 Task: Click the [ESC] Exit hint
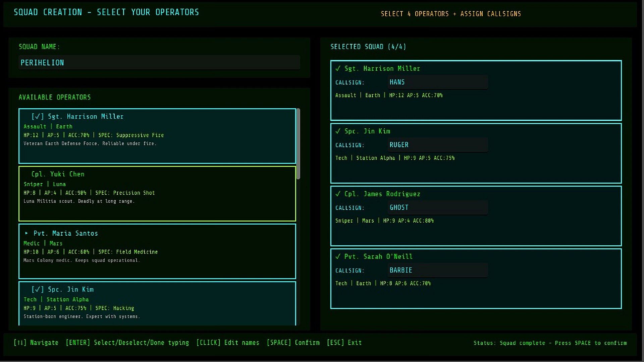click(344, 343)
